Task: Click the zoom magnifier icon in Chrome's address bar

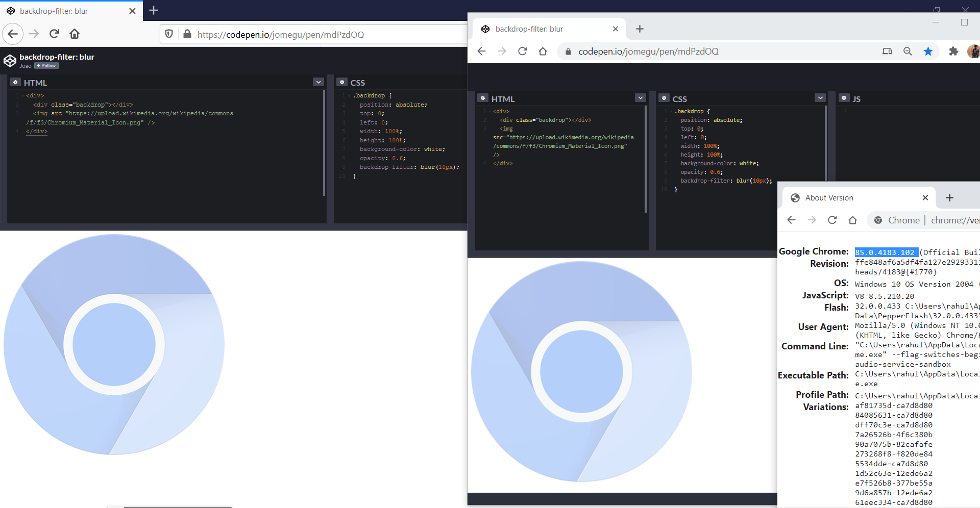Action: coord(908,52)
